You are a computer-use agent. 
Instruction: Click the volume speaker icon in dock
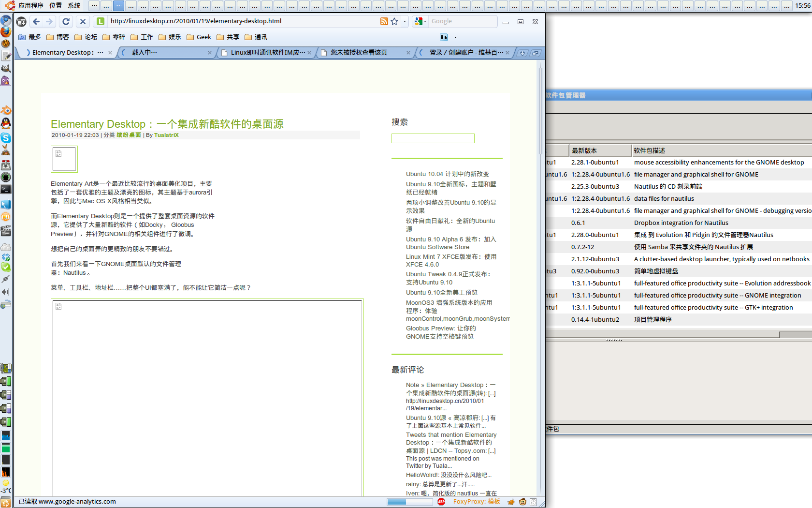5,292
